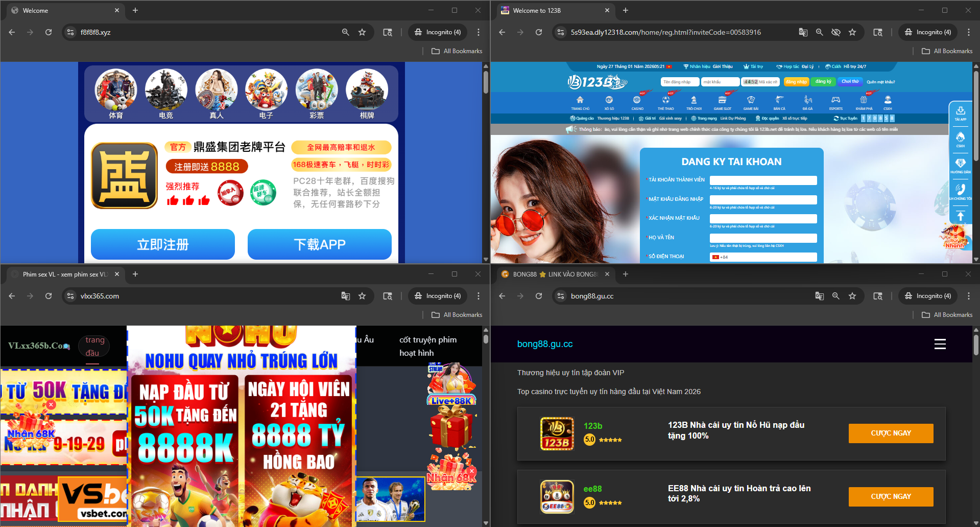Click the Quên mật khẩu? link

(881, 82)
